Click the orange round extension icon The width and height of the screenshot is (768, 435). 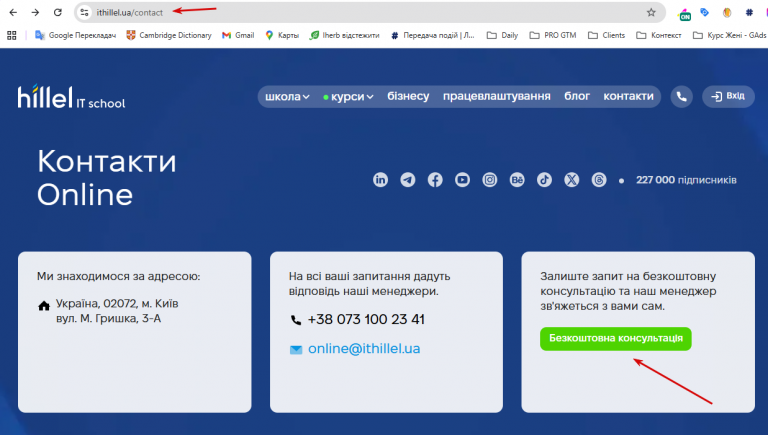(727, 12)
